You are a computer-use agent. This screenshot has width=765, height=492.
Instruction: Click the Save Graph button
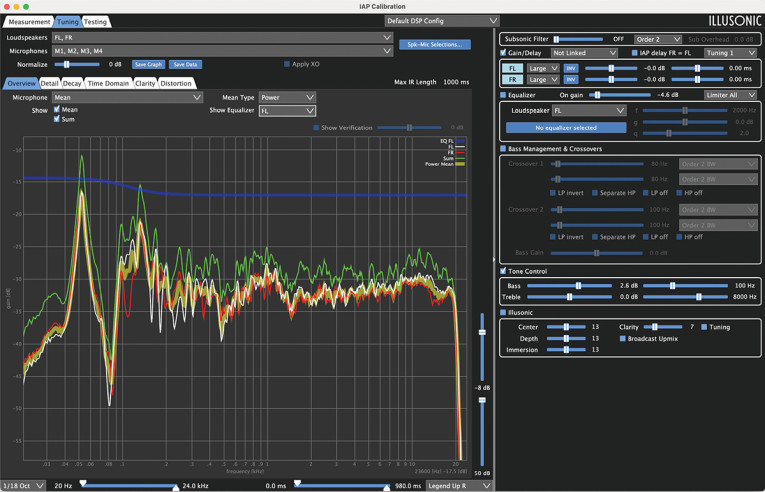pyautogui.click(x=148, y=64)
